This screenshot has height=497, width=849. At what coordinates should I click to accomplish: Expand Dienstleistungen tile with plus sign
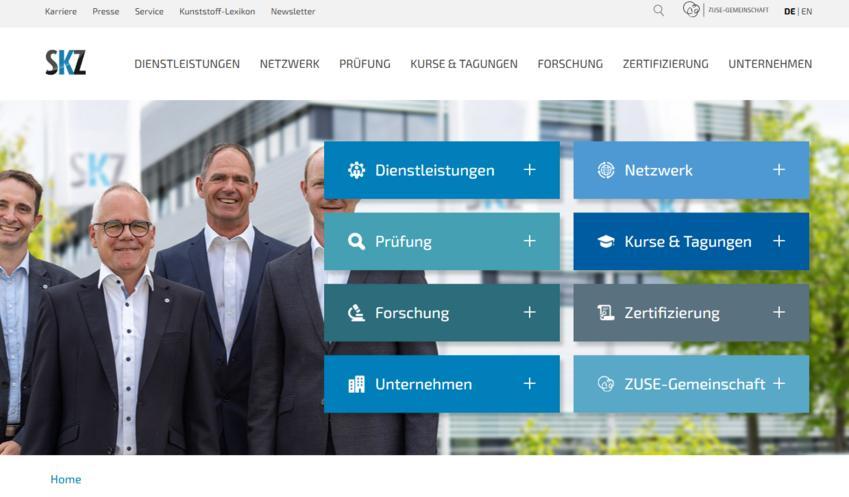pos(530,170)
